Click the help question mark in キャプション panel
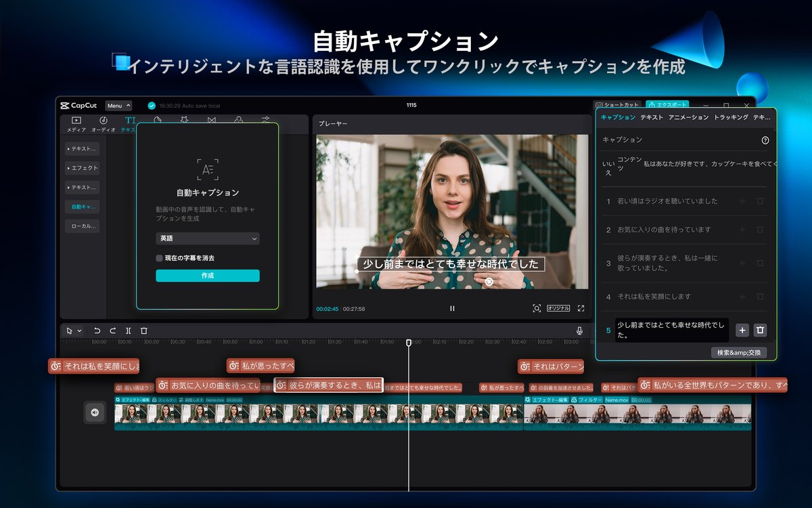 pos(765,140)
